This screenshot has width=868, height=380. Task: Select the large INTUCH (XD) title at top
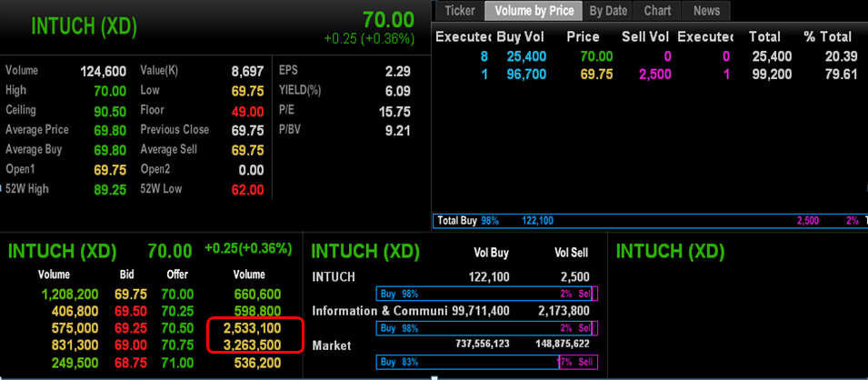85,26
